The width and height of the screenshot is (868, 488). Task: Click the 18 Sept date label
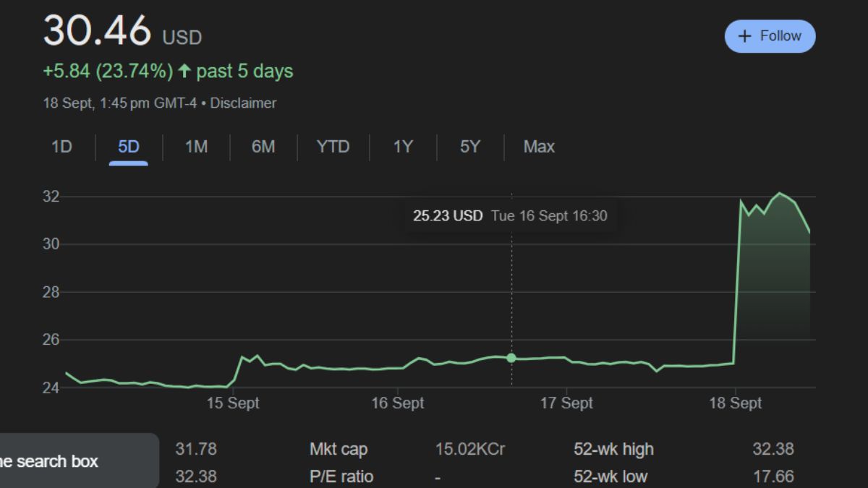pos(735,403)
